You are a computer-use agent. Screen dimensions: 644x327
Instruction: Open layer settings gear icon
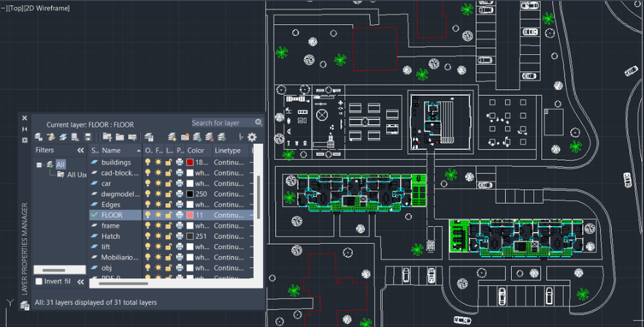[x=252, y=136]
